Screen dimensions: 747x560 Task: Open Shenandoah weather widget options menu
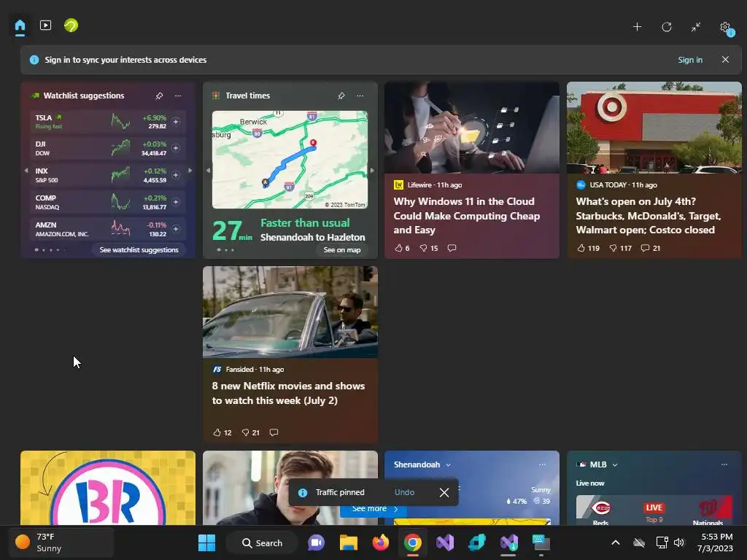tap(542, 464)
